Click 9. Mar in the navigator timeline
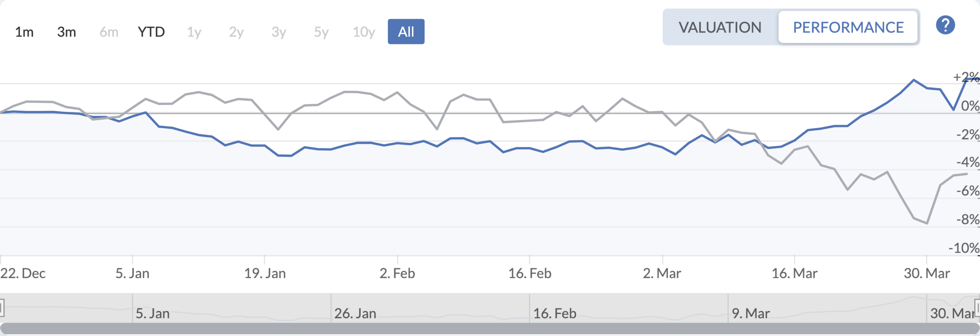Image resolution: width=980 pixels, height=336 pixels. tap(750, 313)
